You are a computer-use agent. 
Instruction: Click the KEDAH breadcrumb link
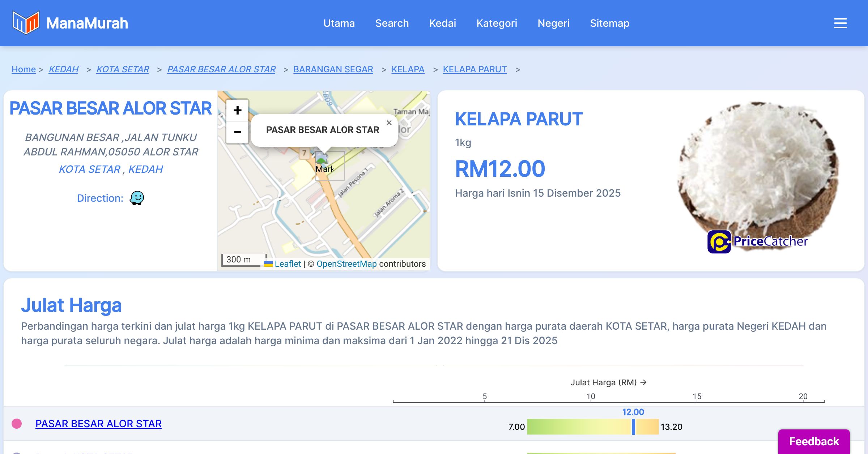[63, 69]
